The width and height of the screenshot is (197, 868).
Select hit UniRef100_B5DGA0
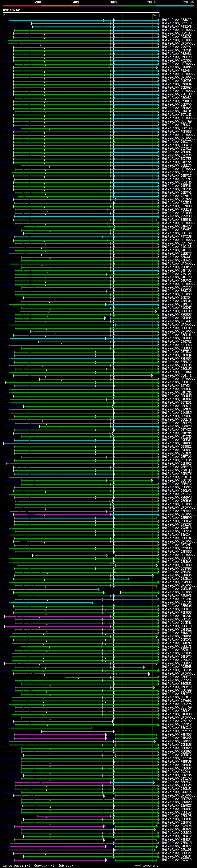click(177, 88)
